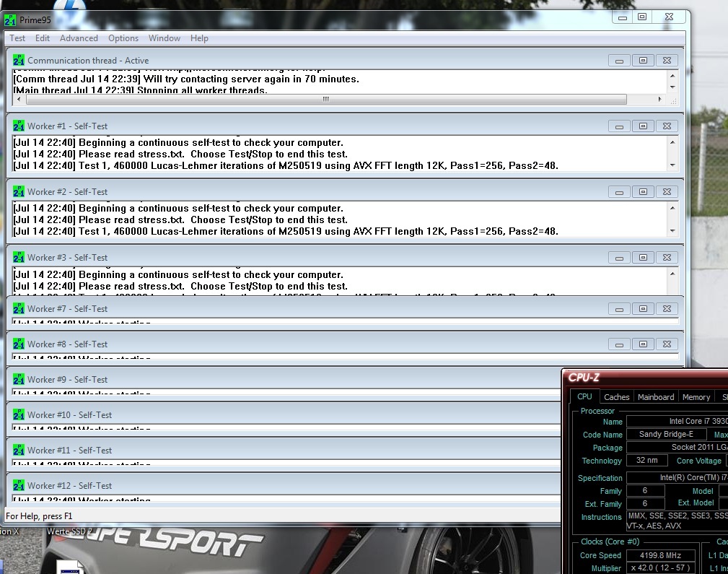Viewport: 728px width, 574px height.
Task: Click Code Name field Sandy Bridge-E
Action: tap(666, 434)
